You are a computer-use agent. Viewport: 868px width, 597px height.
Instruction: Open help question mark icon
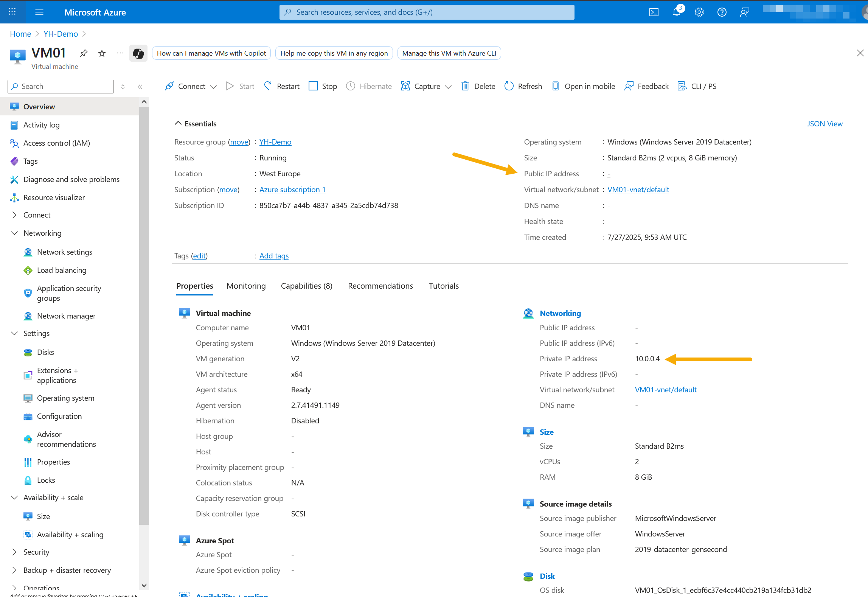click(x=722, y=12)
